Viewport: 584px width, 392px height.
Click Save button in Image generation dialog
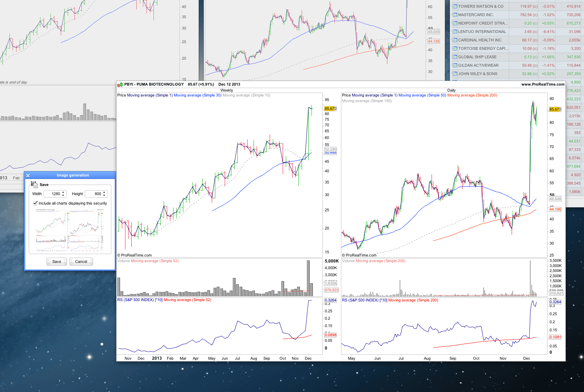click(57, 261)
